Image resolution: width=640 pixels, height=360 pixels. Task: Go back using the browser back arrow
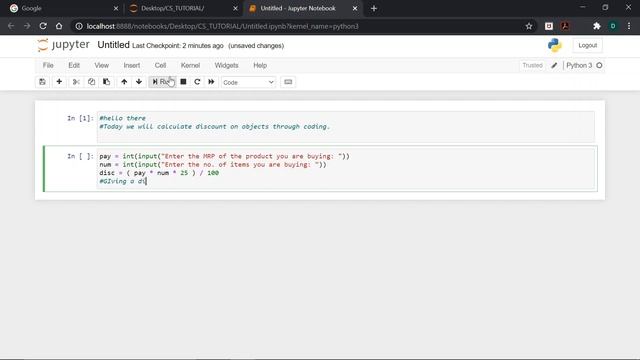point(11,26)
